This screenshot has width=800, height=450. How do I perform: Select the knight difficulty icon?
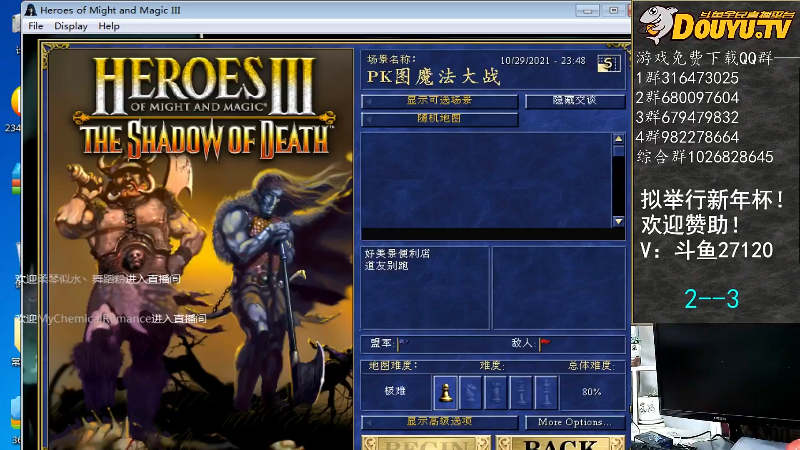click(470, 392)
